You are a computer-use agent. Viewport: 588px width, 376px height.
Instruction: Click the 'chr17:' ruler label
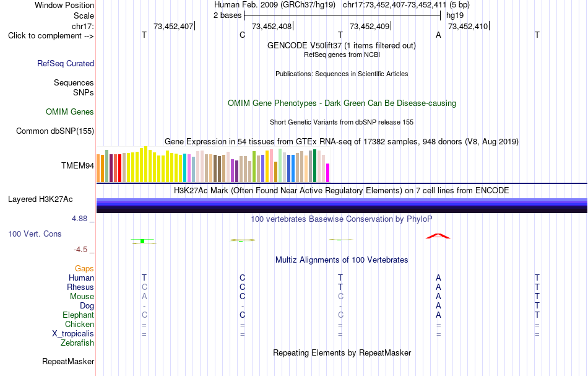(x=83, y=27)
